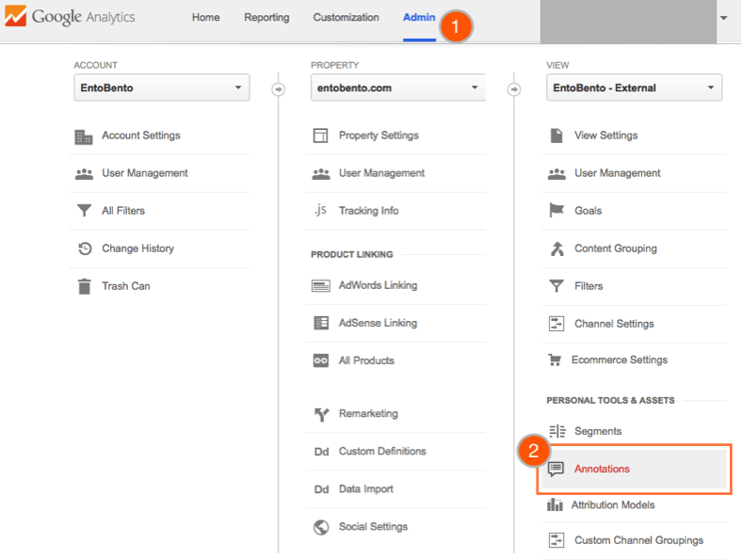742x560 pixels.
Task: Open the Goals link
Action: click(589, 211)
